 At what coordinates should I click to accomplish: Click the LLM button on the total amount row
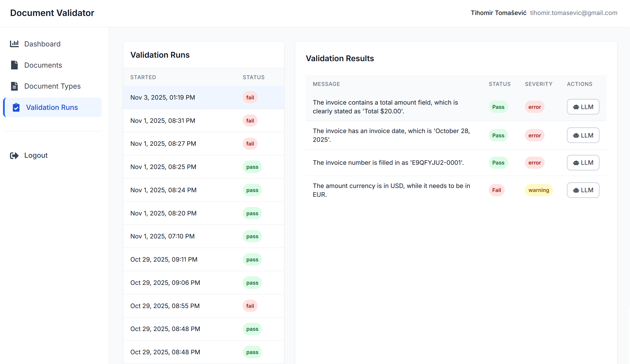click(x=583, y=107)
